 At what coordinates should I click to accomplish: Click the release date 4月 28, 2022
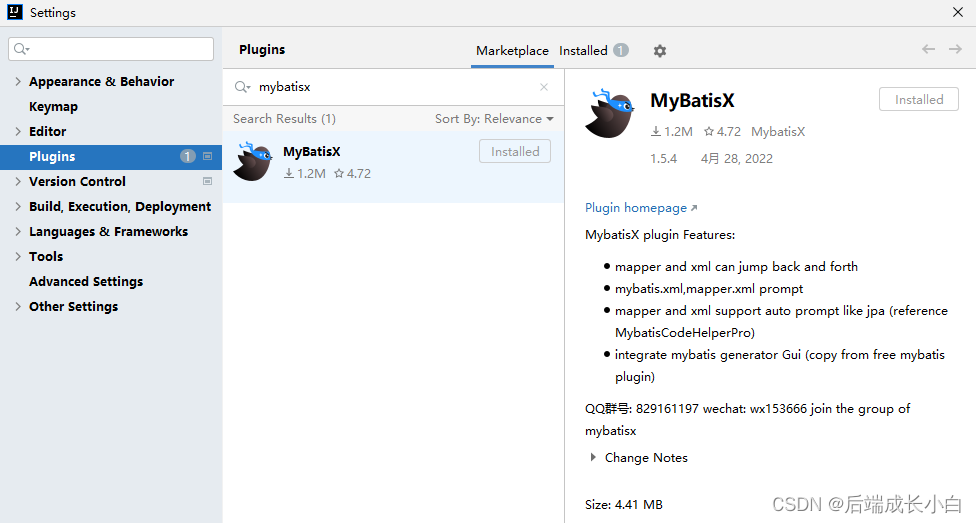click(x=736, y=159)
